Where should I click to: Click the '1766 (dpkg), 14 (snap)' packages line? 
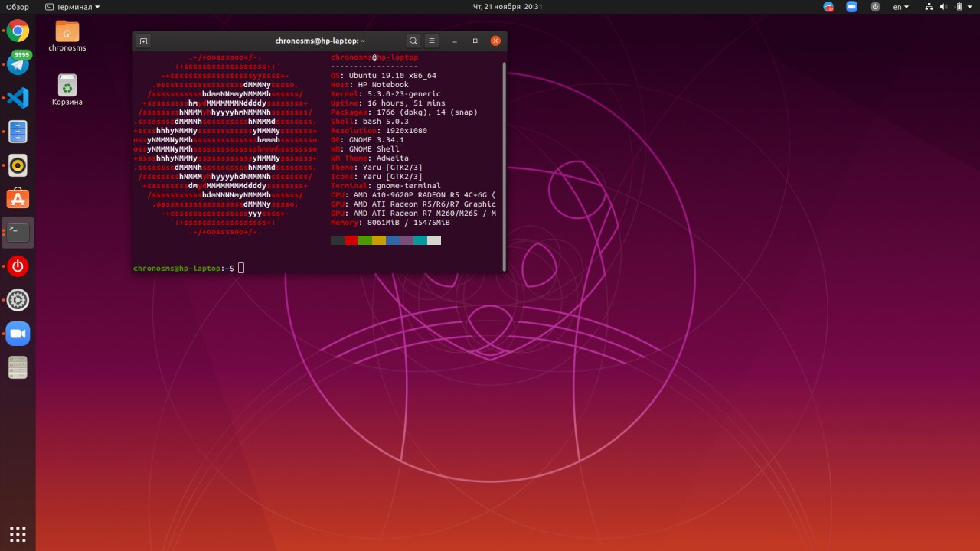coord(404,112)
